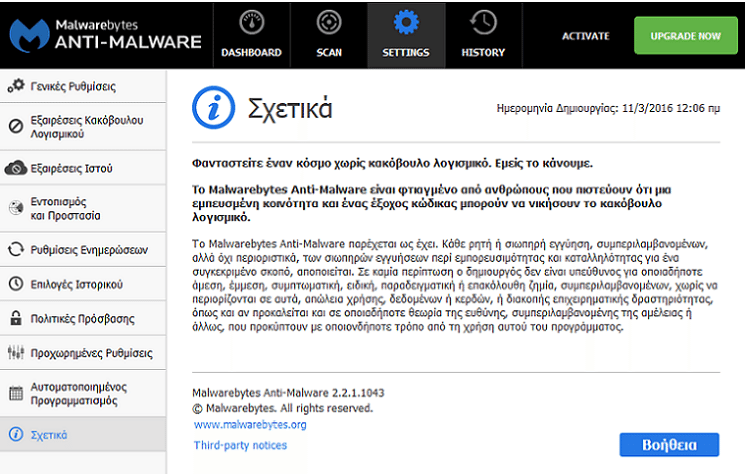Click the calendar icon beside Αυτοματοποιημένος Προγραμματισμός
Screen dimensions: 745x474
point(16,393)
